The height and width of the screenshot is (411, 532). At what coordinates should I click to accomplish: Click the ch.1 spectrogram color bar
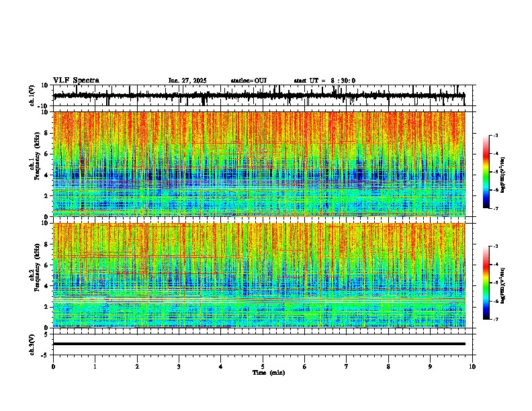pos(486,172)
